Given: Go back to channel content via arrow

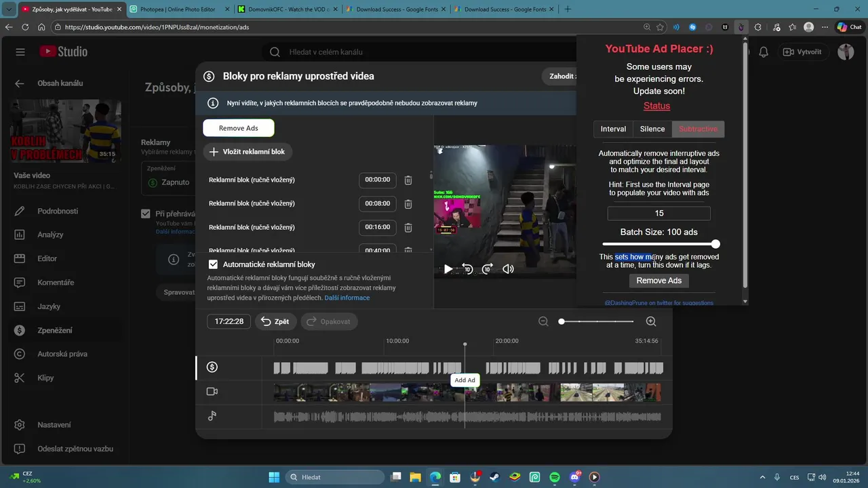Looking at the screenshot, I should pyautogui.click(x=20, y=83).
